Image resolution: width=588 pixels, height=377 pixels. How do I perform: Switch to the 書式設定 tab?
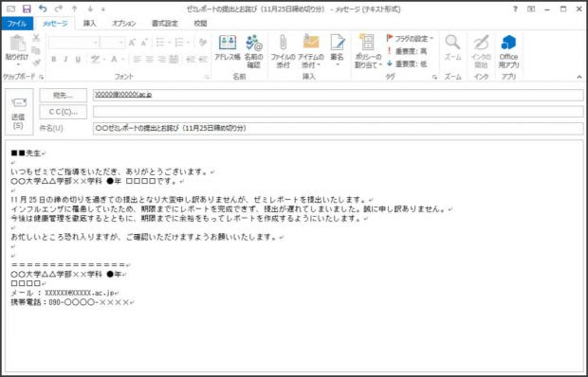(x=165, y=24)
